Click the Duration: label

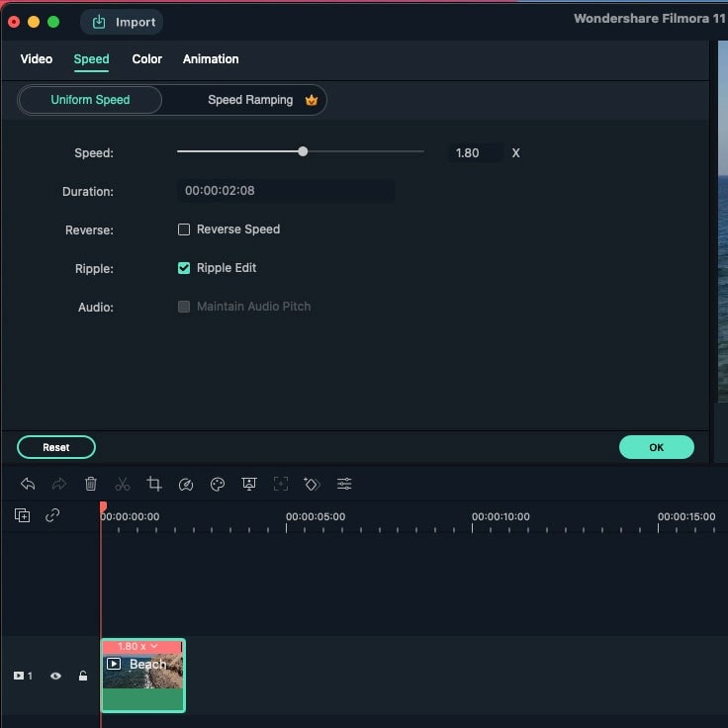(x=88, y=191)
